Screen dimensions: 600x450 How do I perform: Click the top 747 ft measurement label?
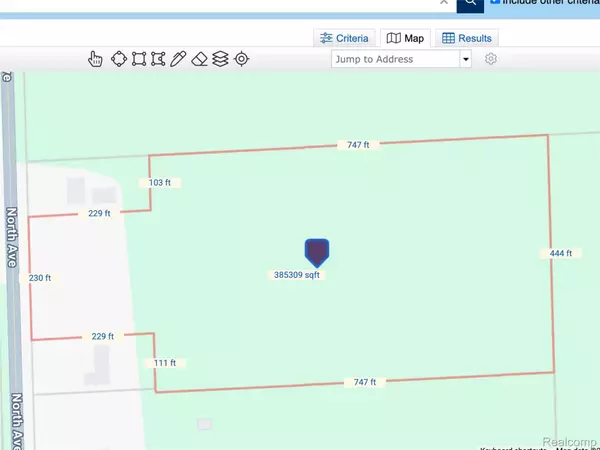[x=360, y=145]
